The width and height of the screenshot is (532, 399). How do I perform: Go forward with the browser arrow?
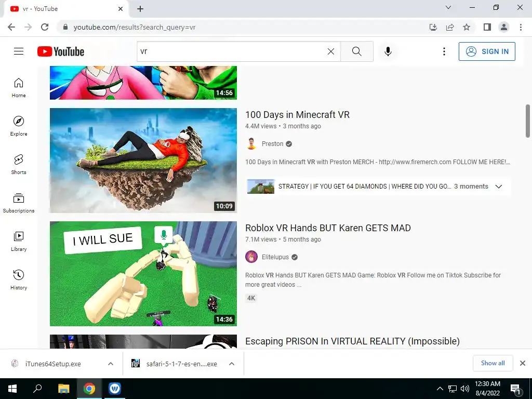pyautogui.click(x=28, y=27)
